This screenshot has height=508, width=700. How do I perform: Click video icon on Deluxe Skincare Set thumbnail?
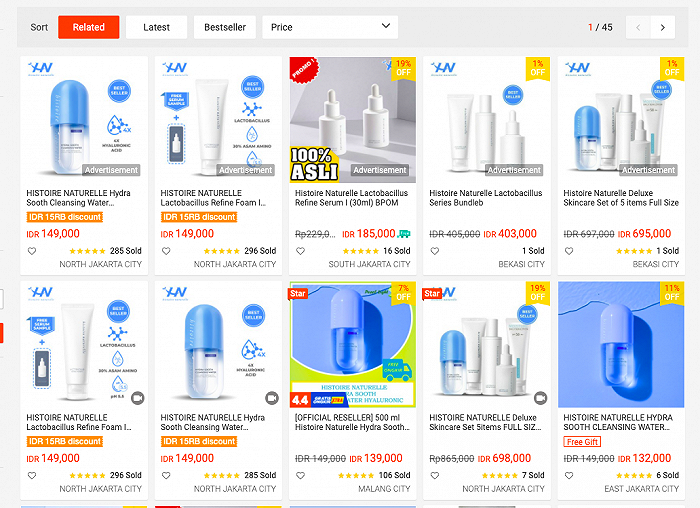coord(541,398)
